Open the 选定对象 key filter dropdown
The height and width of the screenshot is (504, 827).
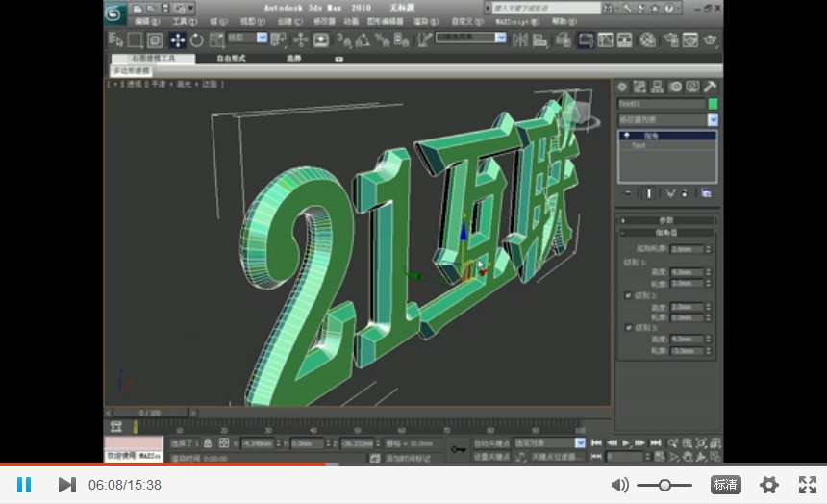[550, 443]
